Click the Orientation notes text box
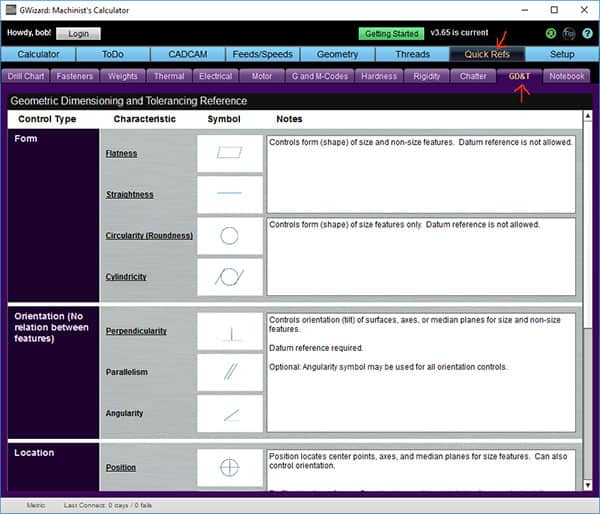 pyautogui.click(x=421, y=372)
